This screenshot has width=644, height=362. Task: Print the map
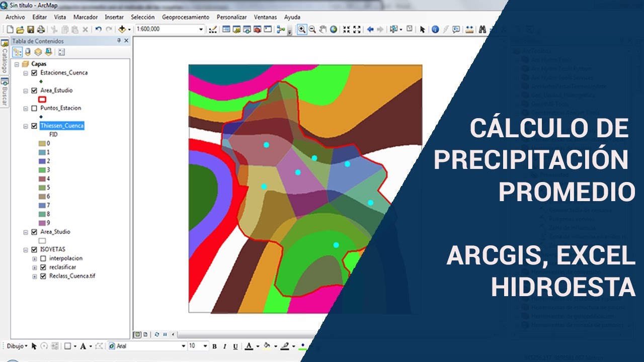point(41,30)
